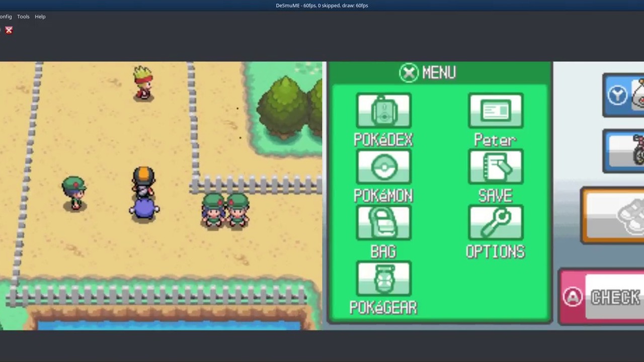Open the POKéDEX icon in menu

tap(383, 111)
